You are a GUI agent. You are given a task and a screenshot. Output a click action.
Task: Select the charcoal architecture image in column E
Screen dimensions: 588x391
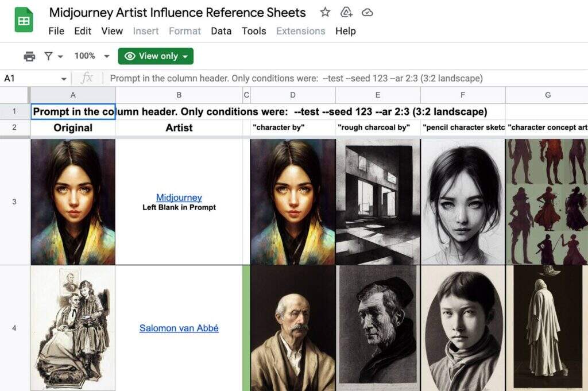(378, 202)
